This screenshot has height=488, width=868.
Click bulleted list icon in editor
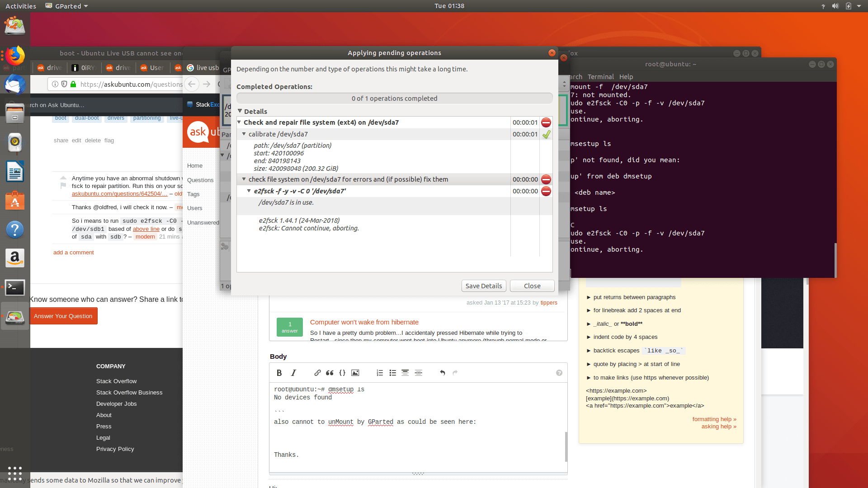(392, 373)
